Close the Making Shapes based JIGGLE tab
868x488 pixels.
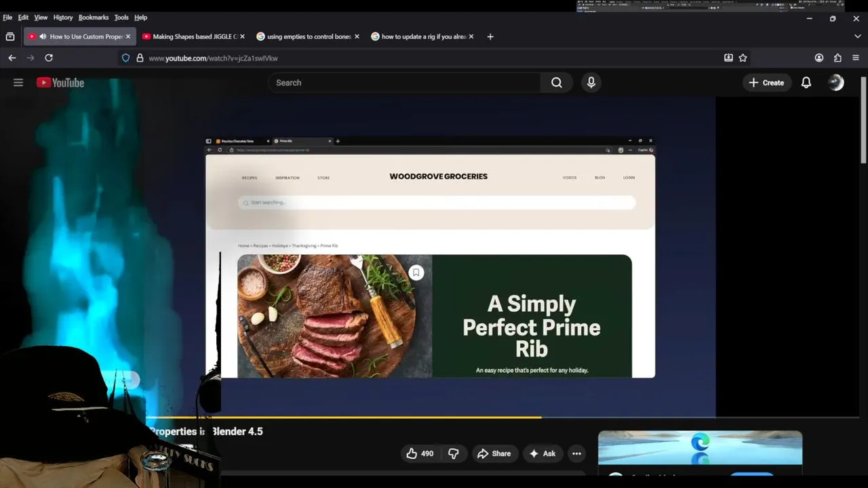(242, 37)
